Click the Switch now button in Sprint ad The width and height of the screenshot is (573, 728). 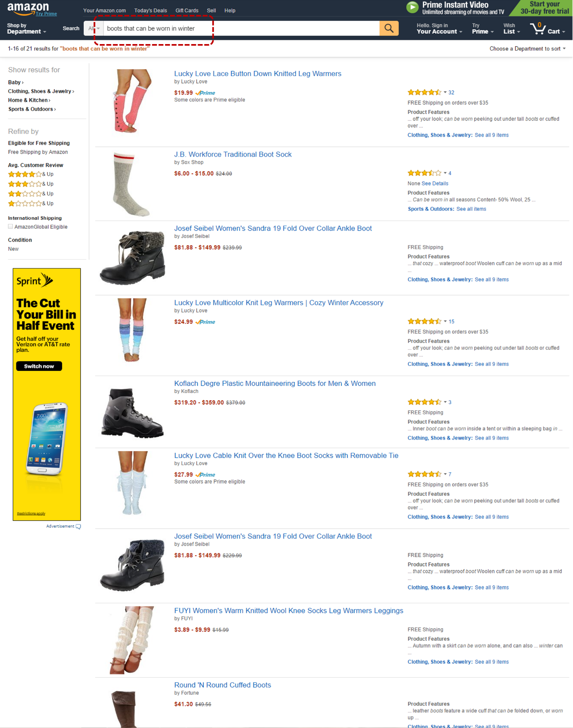39,366
